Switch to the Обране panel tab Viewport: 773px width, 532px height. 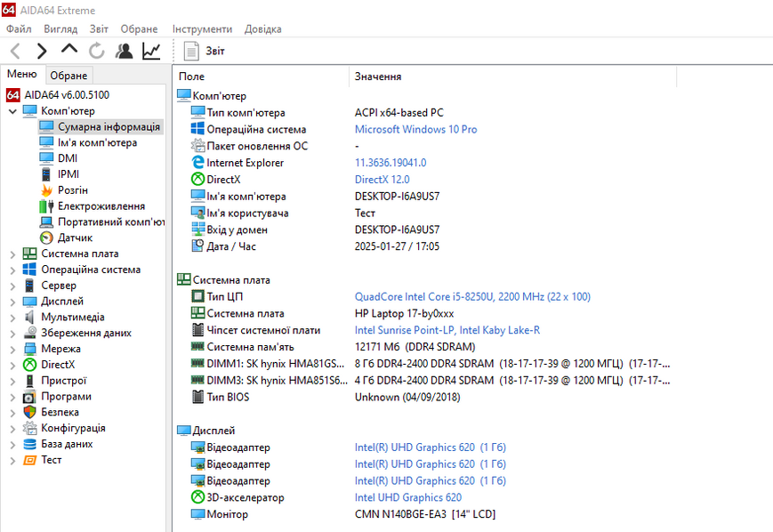[69, 76]
